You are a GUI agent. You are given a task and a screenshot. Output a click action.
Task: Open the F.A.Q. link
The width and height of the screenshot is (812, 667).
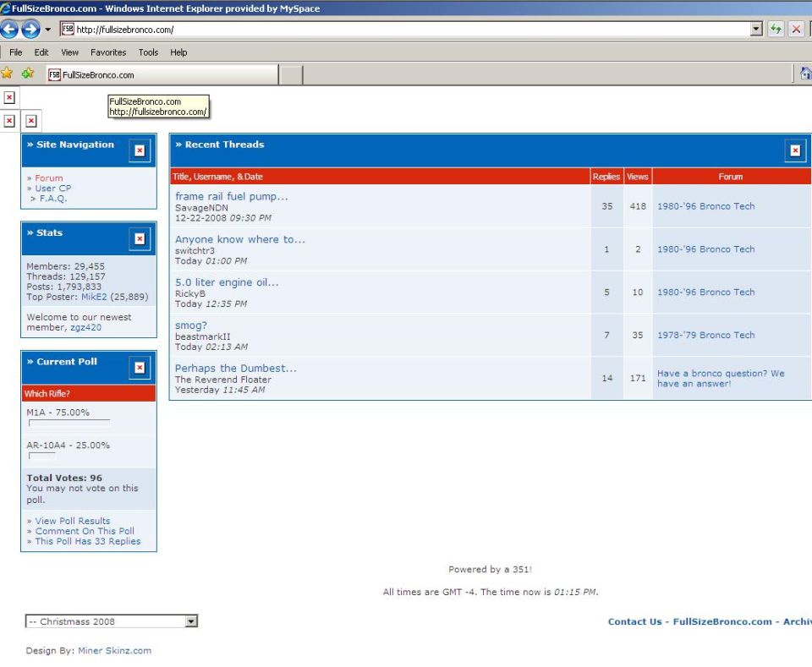[53, 198]
